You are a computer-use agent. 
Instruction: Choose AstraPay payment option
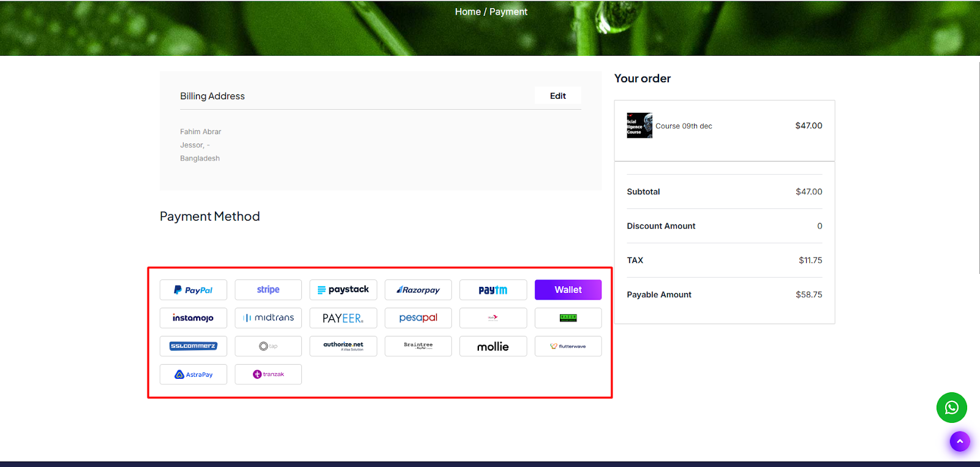click(x=194, y=374)
